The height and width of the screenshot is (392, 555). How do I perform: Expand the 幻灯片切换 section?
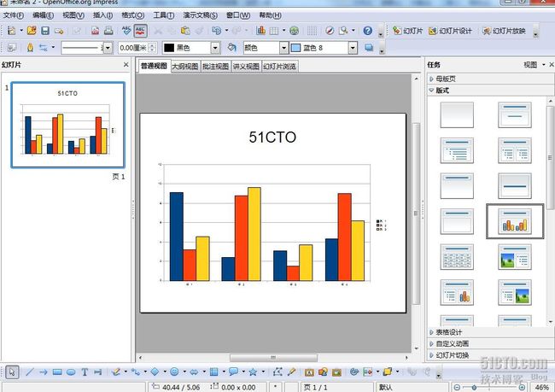pyautogui.click(x=490, y=355)
